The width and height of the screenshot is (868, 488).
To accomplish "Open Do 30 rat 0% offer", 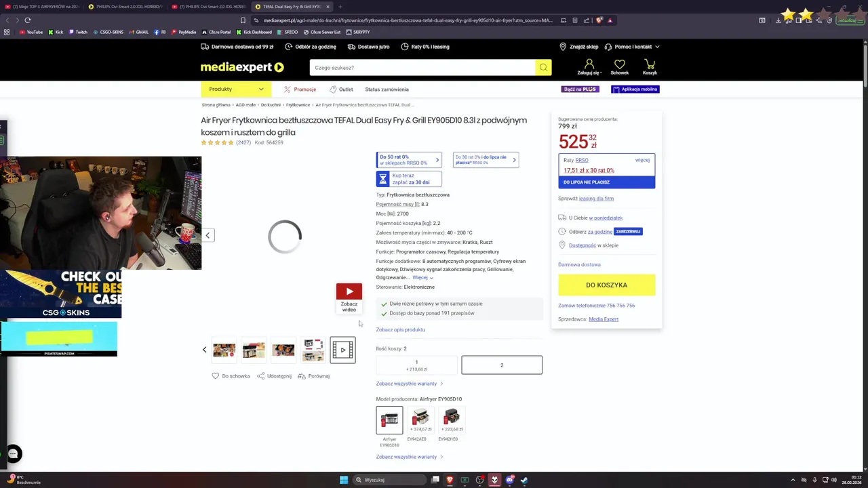I will [486, 160].
